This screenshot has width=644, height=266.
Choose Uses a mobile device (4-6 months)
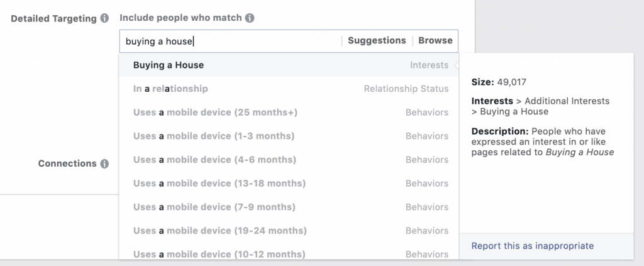tap(289, 160)
